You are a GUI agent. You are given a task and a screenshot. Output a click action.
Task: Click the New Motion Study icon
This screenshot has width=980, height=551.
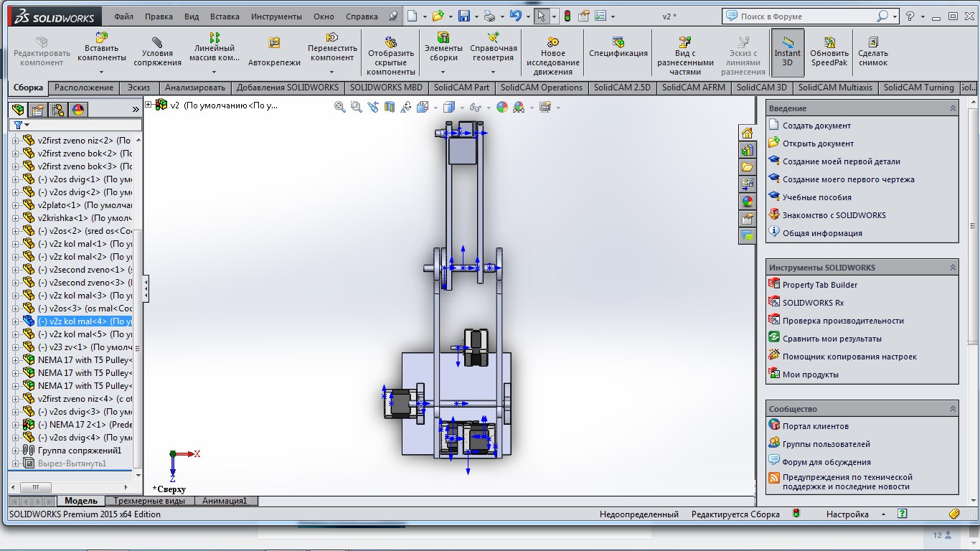click(x=552, y=42)
